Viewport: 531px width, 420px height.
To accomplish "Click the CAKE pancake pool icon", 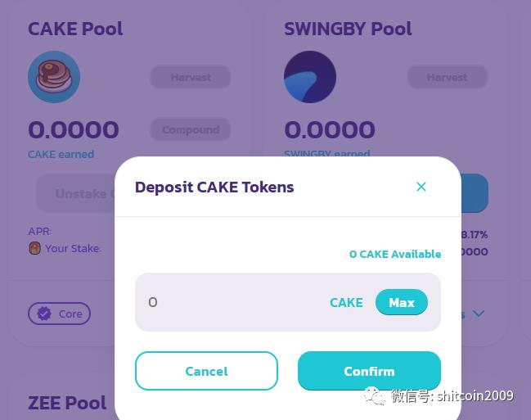I will [54, 77].
